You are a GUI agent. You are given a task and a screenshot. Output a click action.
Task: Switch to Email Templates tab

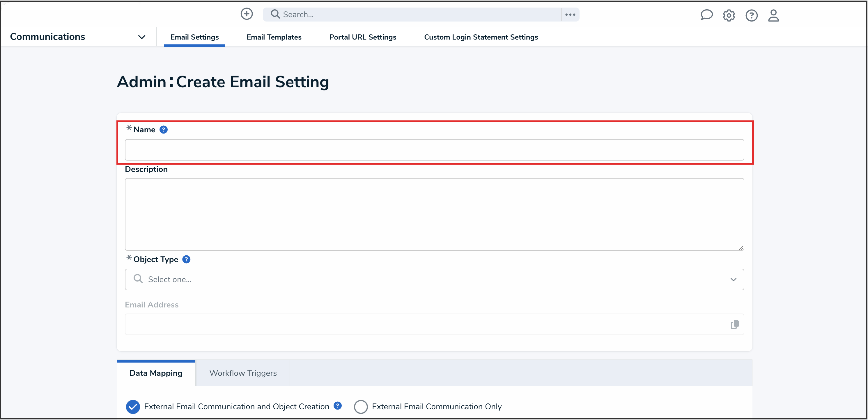(x=274, y=37)
